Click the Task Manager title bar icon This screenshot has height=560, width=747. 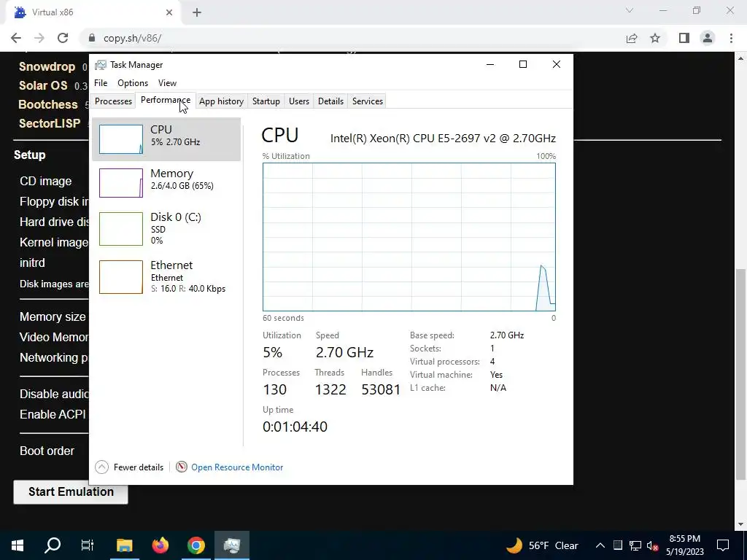click(x=101, y=65)
